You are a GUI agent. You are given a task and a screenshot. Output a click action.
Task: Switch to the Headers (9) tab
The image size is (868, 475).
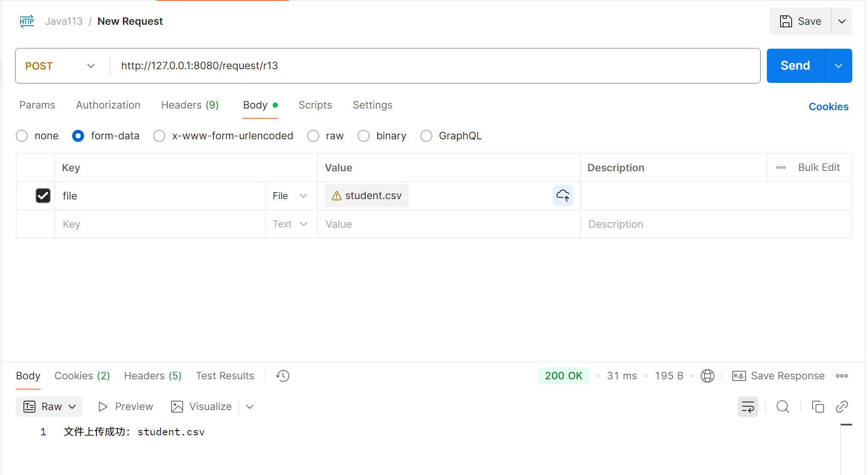(189, 105)
